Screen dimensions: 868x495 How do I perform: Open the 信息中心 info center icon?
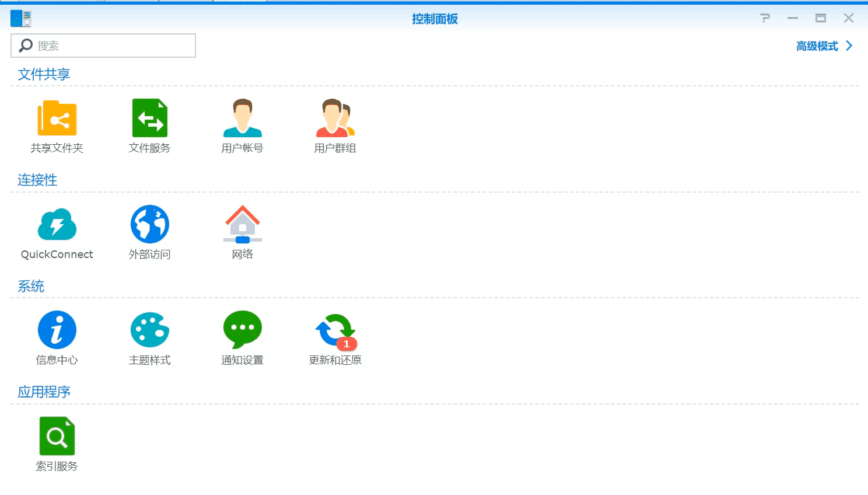click(57, 330)
